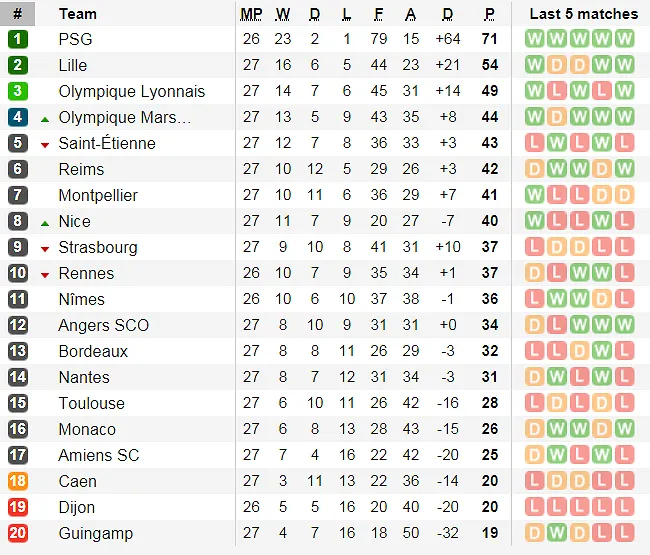Open the Angers SCO team link

(103, 325)
